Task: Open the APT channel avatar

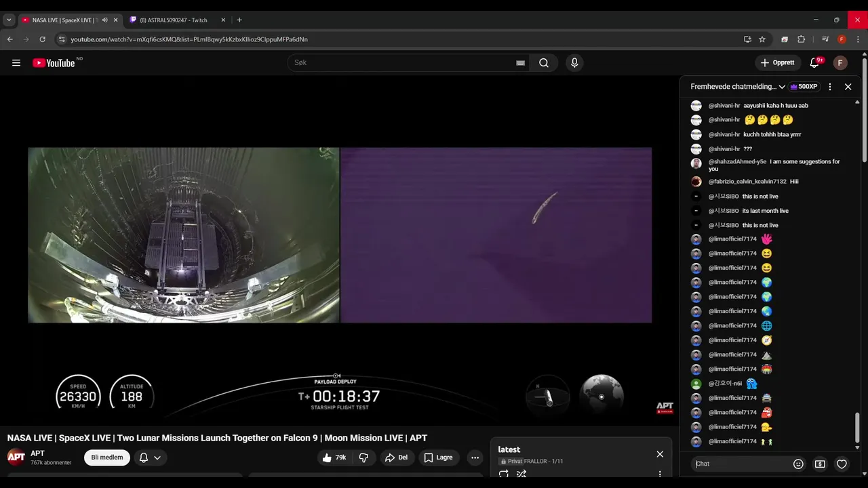Action: [16, 457]
